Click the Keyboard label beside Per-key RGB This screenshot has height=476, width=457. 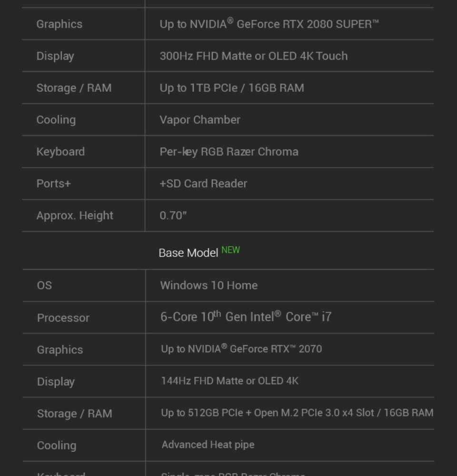click(60, 151)
